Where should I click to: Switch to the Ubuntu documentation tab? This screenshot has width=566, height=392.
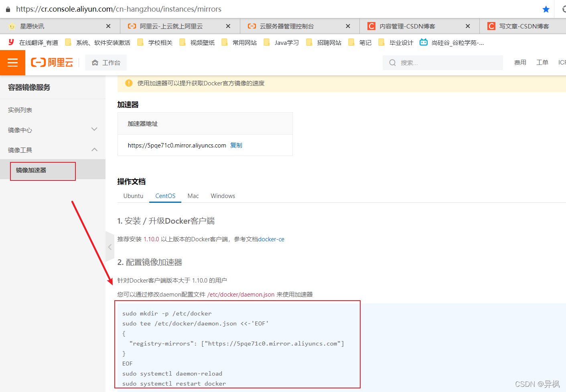pyautogui.click(x=133, y=196)
